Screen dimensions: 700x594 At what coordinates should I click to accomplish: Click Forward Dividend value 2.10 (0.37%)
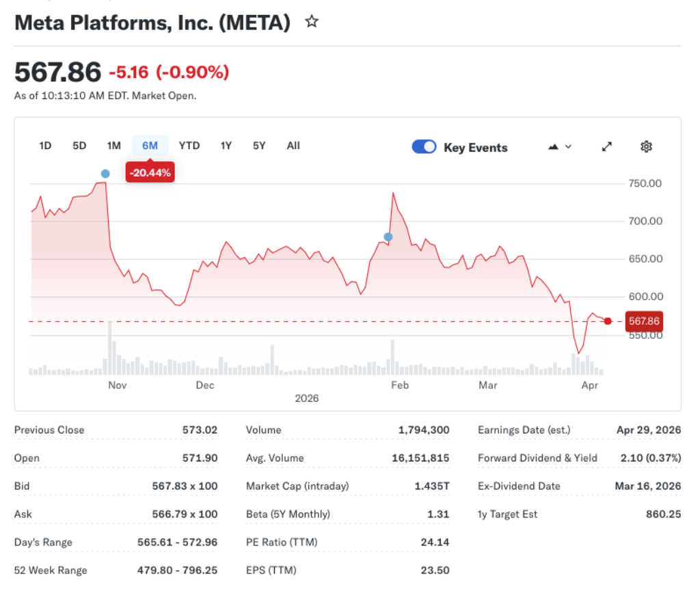651,458
